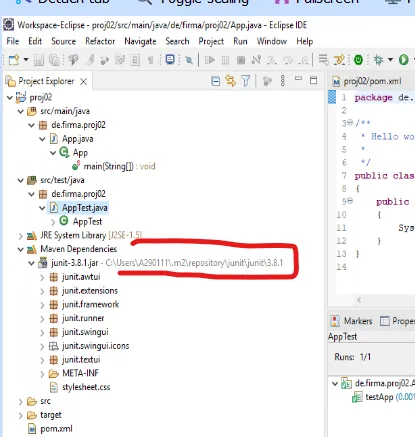Open the Refactor menu
Screen dimensions: 415x437
[x=100, y=41]
